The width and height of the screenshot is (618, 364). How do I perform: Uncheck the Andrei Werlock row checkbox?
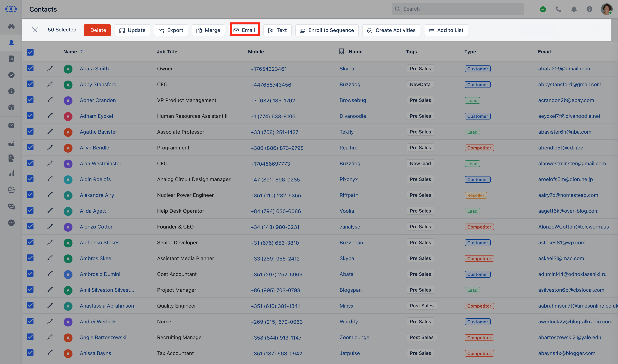click(30, 321)
